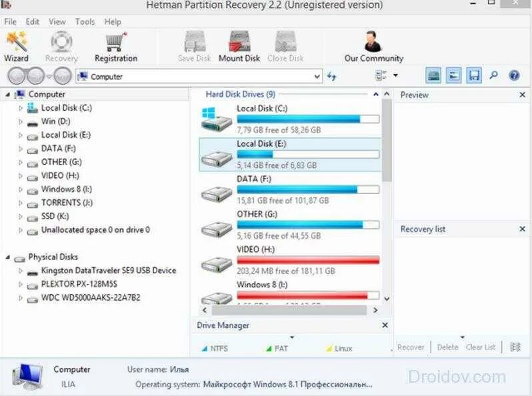Collapse the Physical Disks node
The image size is (532, 396).
pos(7,257)
